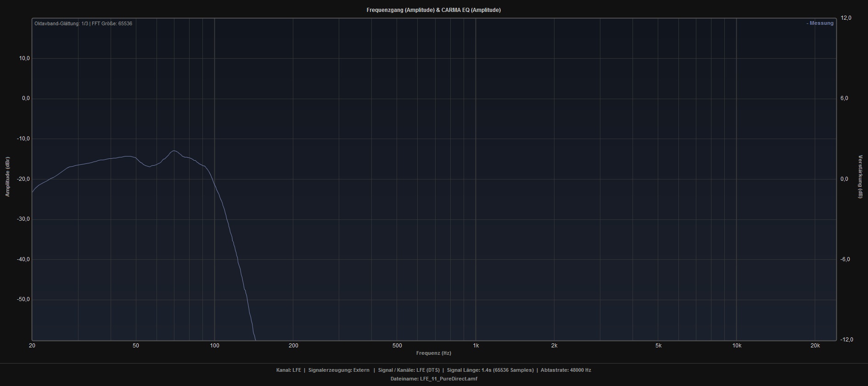
Task: Click the -6,0 label on the gain axis
Action: tap(845, 259)
